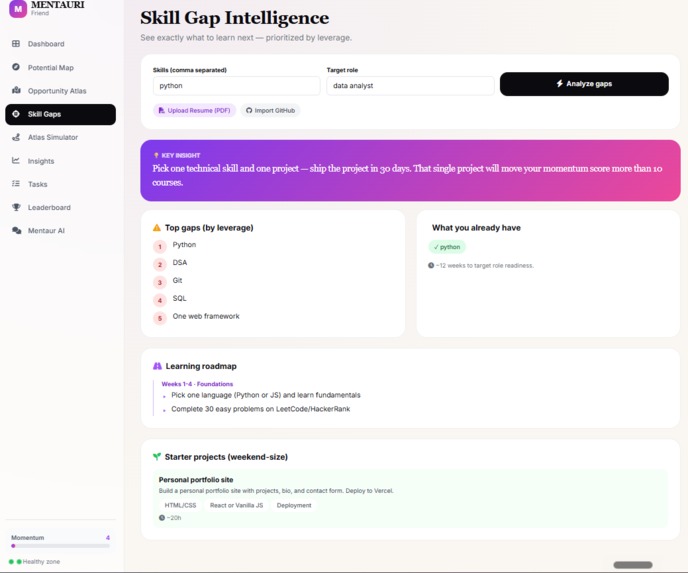
Task: Click Upload Resume (PDF) button
Action: point(194,110)
